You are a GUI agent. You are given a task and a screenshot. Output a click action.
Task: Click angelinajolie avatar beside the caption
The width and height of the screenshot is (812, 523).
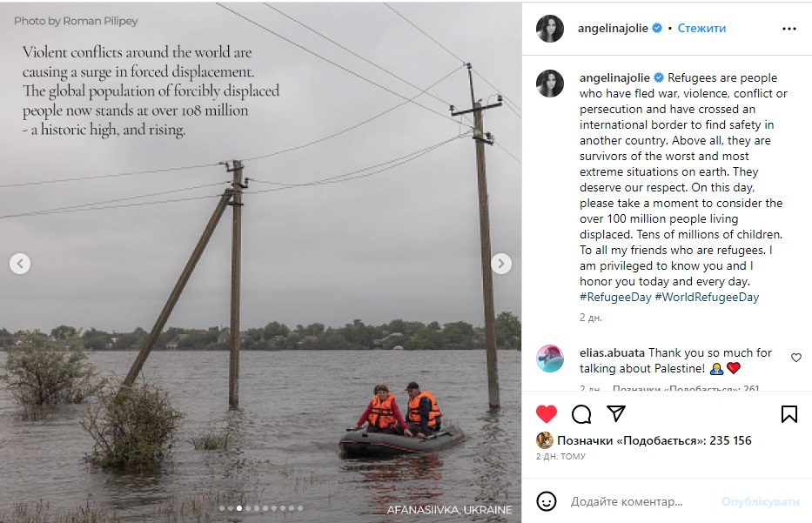550,84
